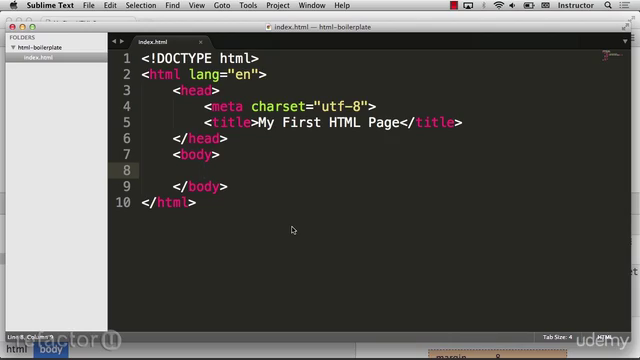640x360 pixels.
Task: Click the minimap in the editor
Action: [611, 55]
